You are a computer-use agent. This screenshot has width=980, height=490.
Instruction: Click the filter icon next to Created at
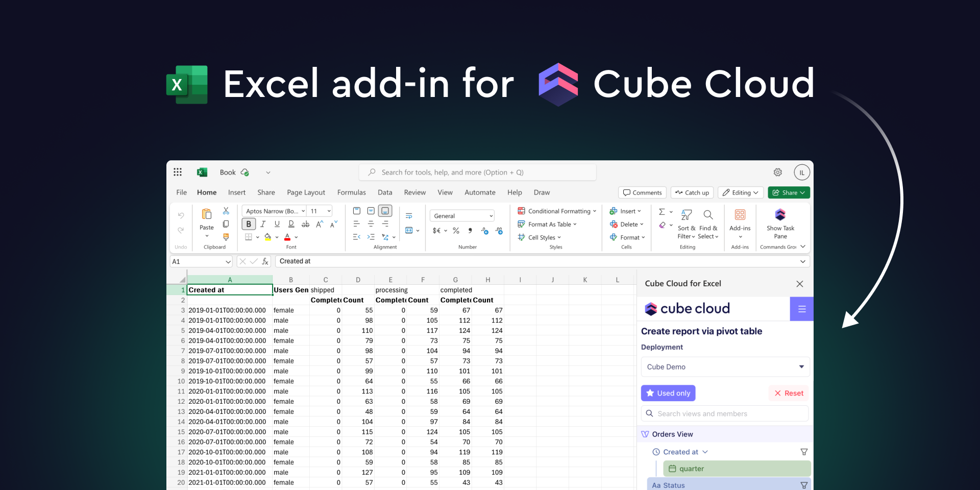point(804,452)
